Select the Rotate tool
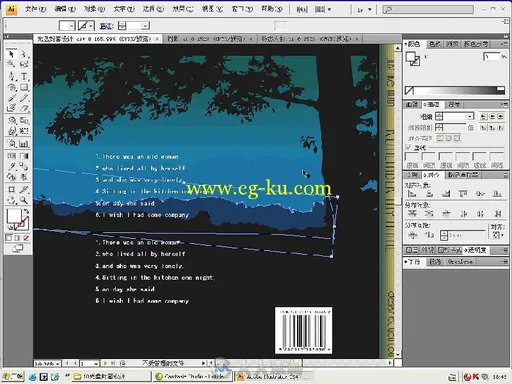512x384 pixels. click(x=12, y=120)
